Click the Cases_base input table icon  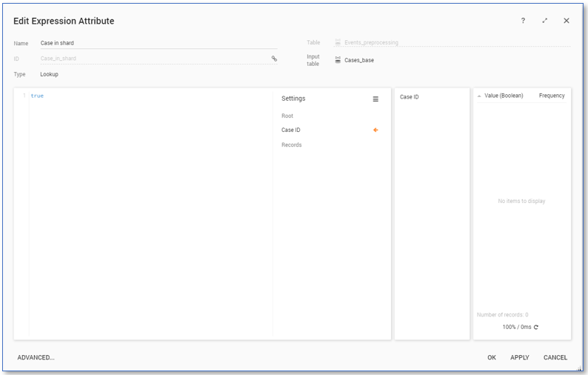(338, 60)
